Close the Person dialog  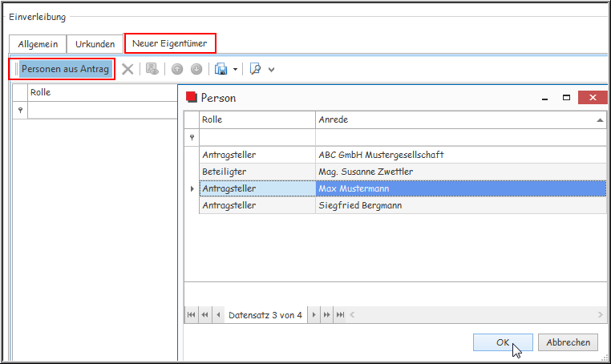pyautogui.click(x=593, y=98)
